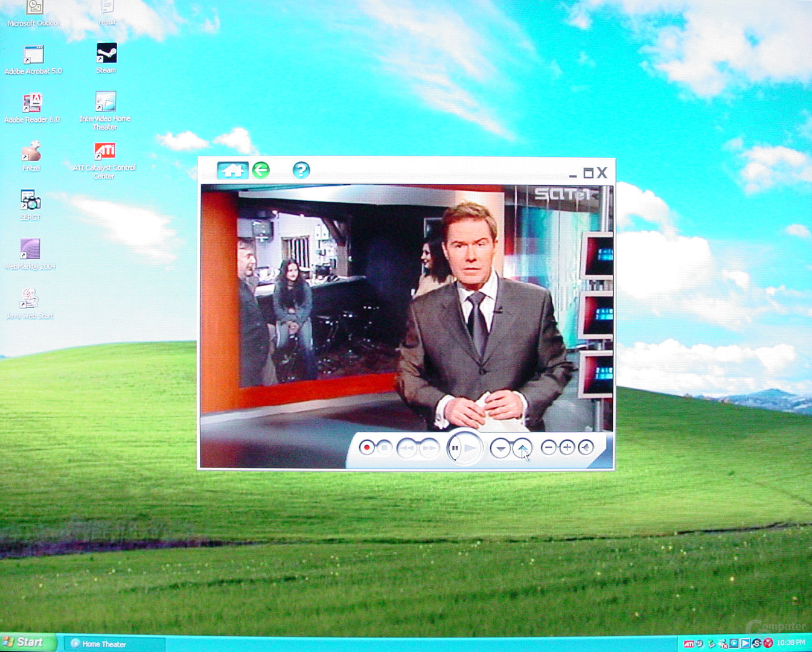
Task: Pause the TV playback
Action: 456,449
